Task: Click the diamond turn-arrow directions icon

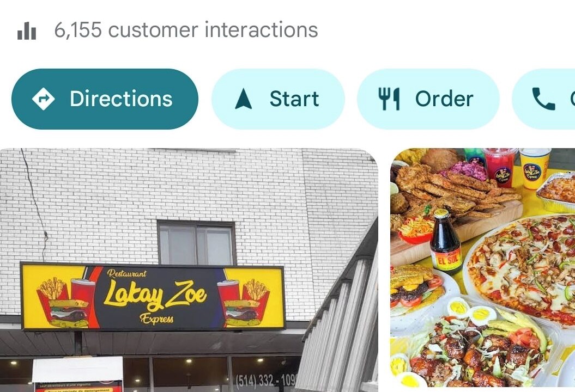Action: tap(43, 99)
